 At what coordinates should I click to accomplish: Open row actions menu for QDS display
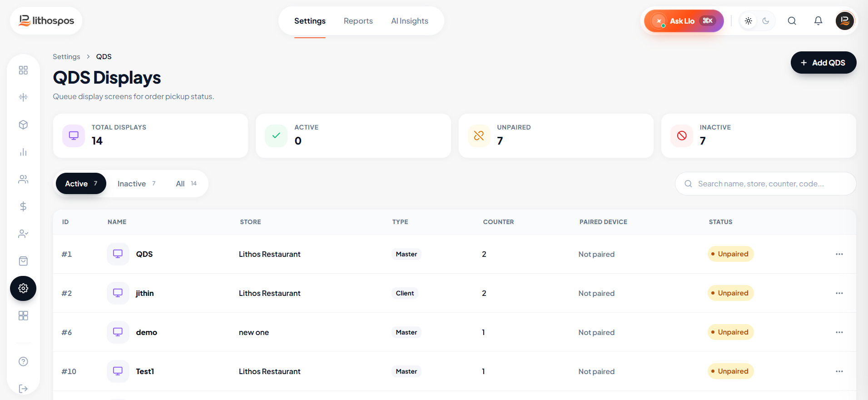pyautogui.click(x=839, y=254)
